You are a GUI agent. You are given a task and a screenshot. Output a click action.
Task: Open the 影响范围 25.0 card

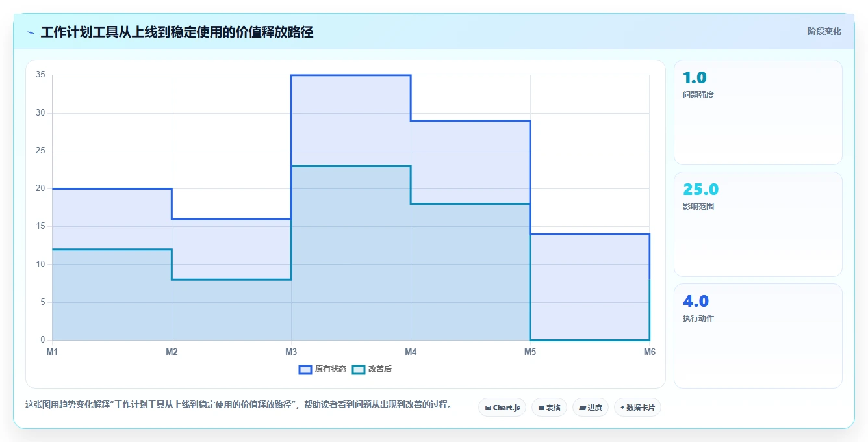click(758, 224)
